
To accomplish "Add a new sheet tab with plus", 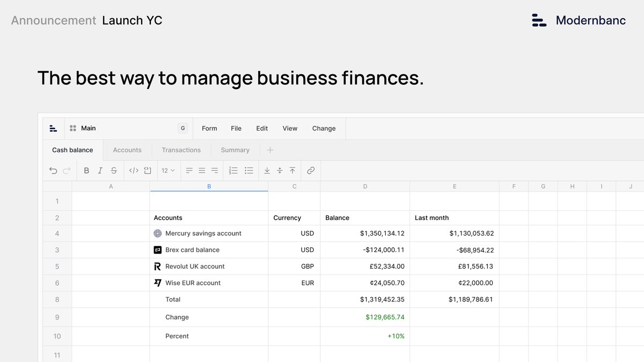I will coord(270,150).
